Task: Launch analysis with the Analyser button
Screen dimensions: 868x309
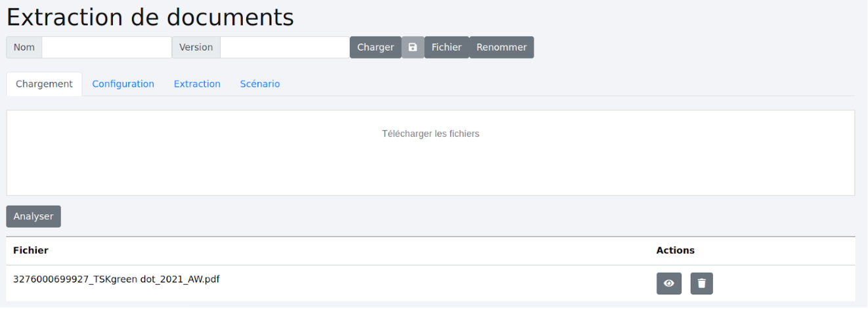Action: (33, 216)
